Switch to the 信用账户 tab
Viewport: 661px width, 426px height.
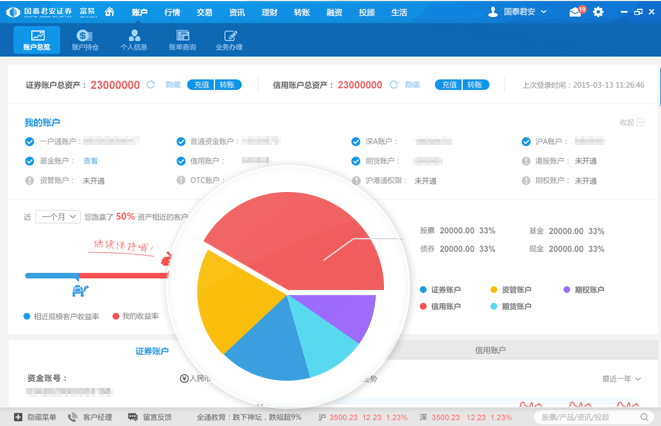click(x=490, y=351)
